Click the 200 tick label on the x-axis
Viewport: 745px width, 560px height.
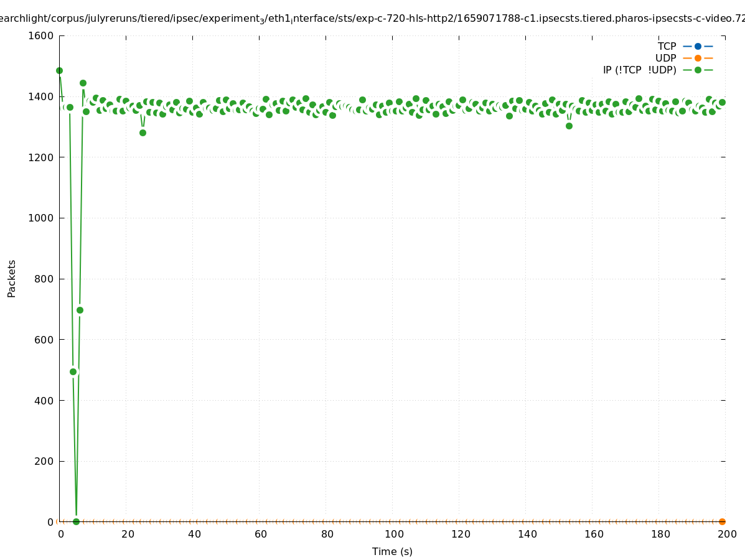(x=726, y=534)
